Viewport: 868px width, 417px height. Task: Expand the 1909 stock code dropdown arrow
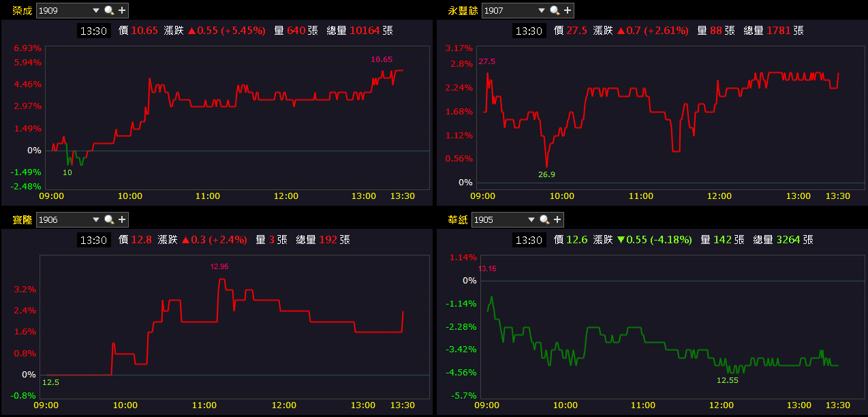96,10
